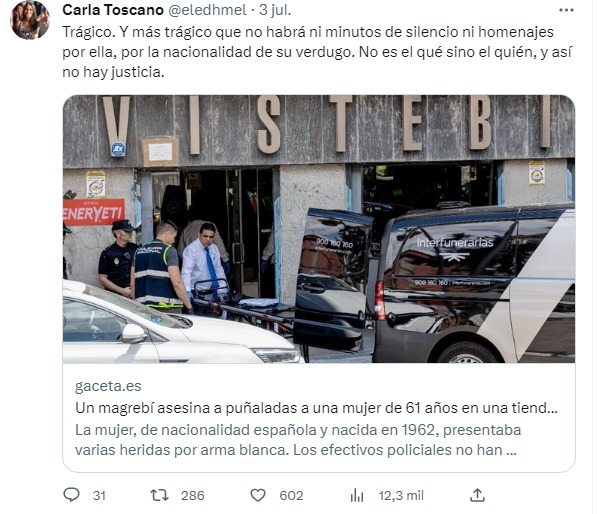Click the 31 replies count
Screen dimensions: 599x514
[x=99, y=496]
